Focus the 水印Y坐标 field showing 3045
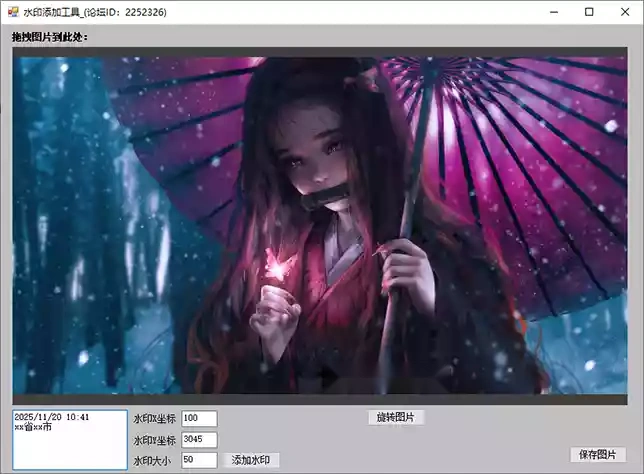 (x=199, y=439)
